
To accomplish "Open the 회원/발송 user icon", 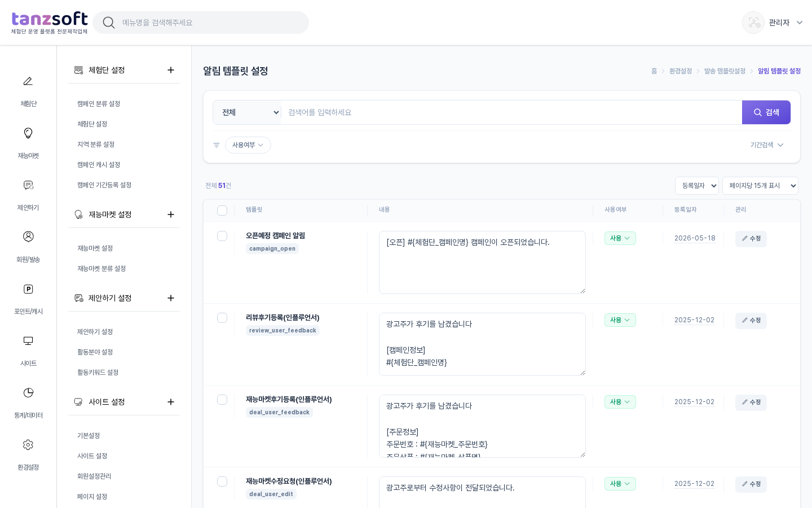I will point(28,237).
